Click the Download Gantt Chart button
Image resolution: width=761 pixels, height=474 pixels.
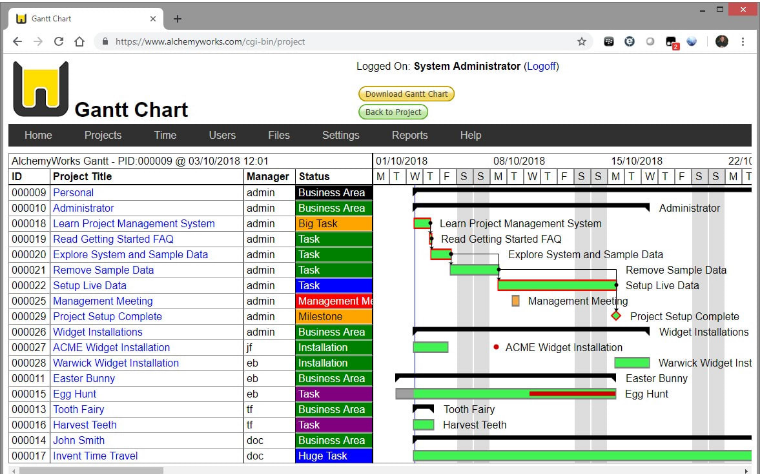[x=406, y=94]
